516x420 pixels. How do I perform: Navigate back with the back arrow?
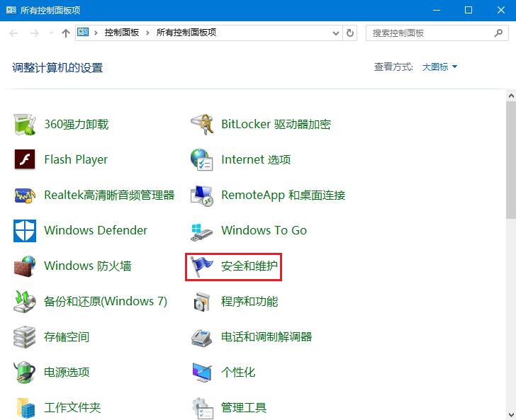pyautogui.click(x=13, y=33)
